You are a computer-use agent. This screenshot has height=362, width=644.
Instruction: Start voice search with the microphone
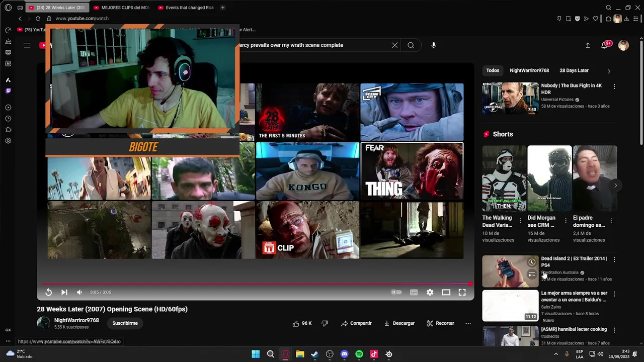coord(434,45)
